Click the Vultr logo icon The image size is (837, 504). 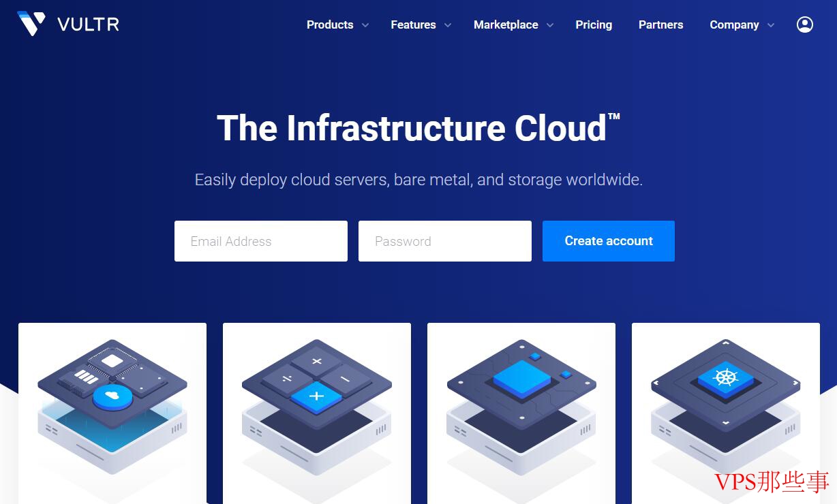(x=31, y=24)
